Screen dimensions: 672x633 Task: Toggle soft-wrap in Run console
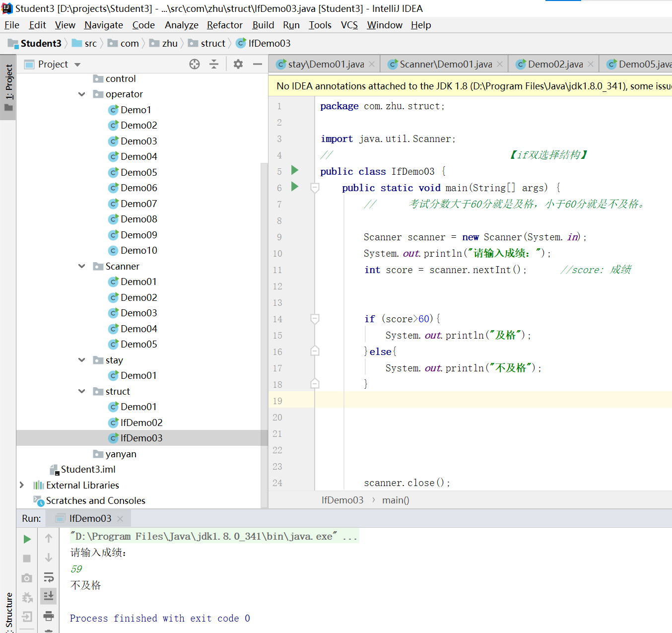coord(49,577)
